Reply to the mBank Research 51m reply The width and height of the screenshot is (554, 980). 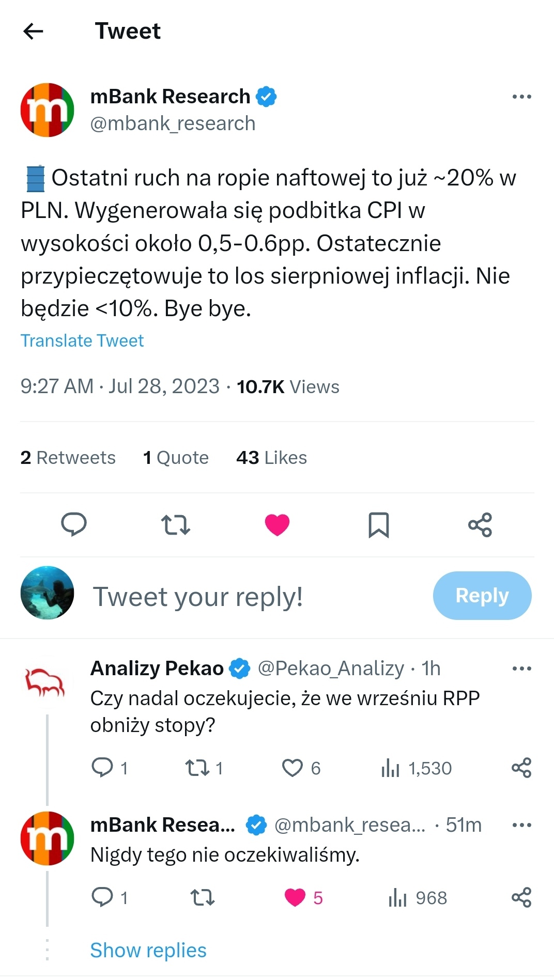102,898
